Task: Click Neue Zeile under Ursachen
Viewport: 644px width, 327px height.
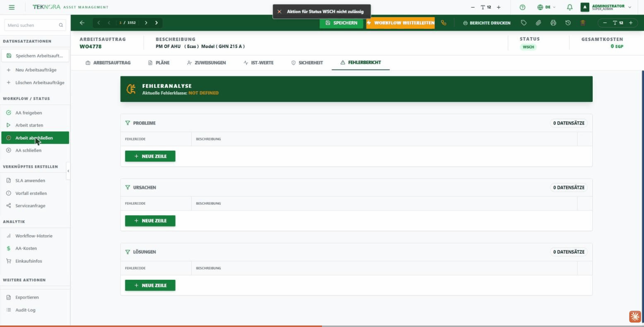Action: coord(150,221)
